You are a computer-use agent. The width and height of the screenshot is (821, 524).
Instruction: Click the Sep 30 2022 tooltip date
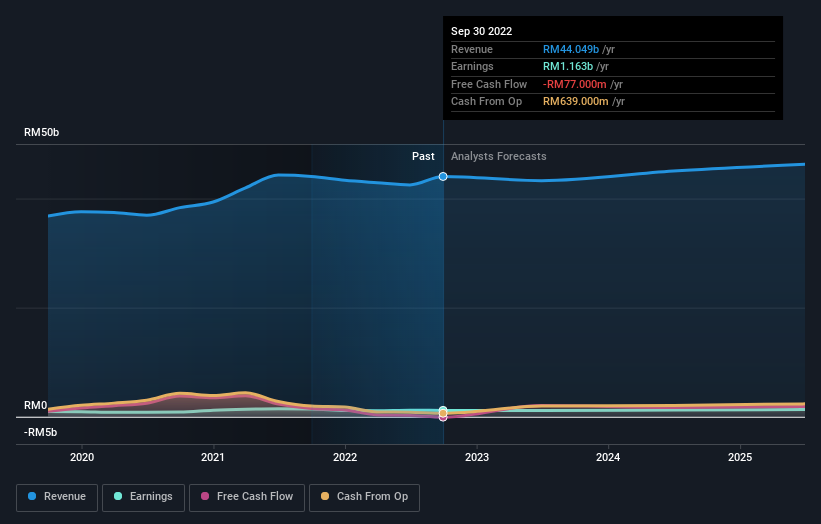pyautogui.click(x=482, y=31)
